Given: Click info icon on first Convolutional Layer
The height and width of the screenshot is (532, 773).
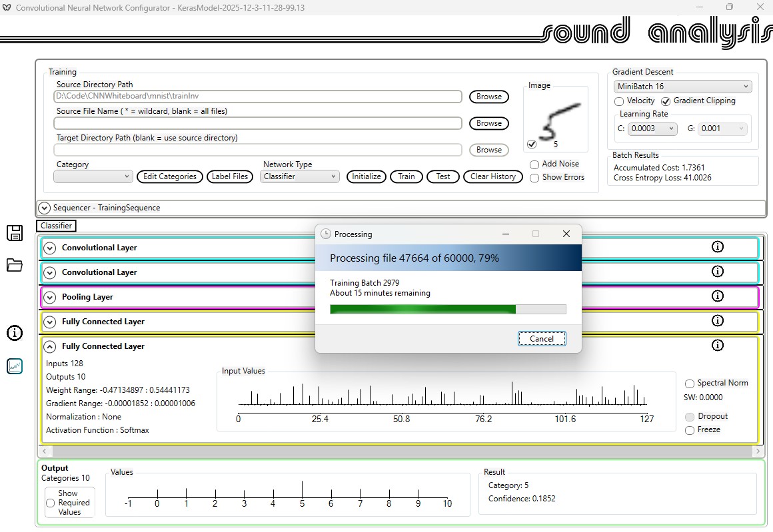Looking at the screenshot, I should pos(718,247).
